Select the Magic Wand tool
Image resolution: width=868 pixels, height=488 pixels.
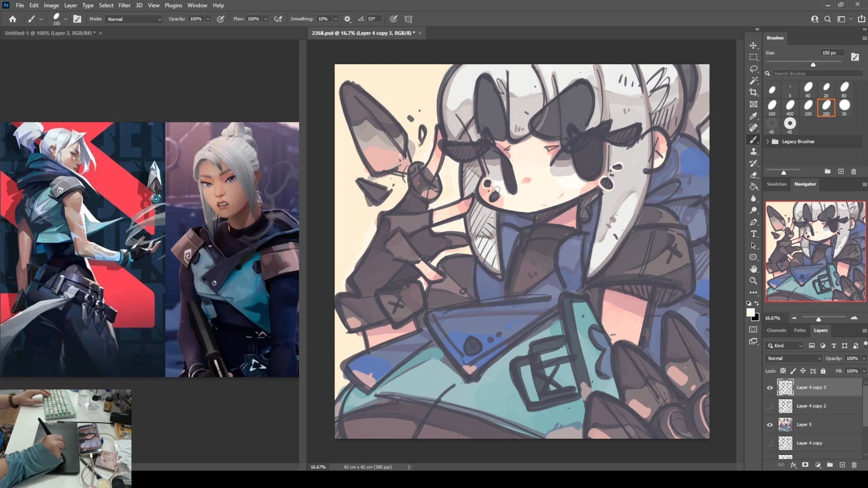(x=753, y=81)
